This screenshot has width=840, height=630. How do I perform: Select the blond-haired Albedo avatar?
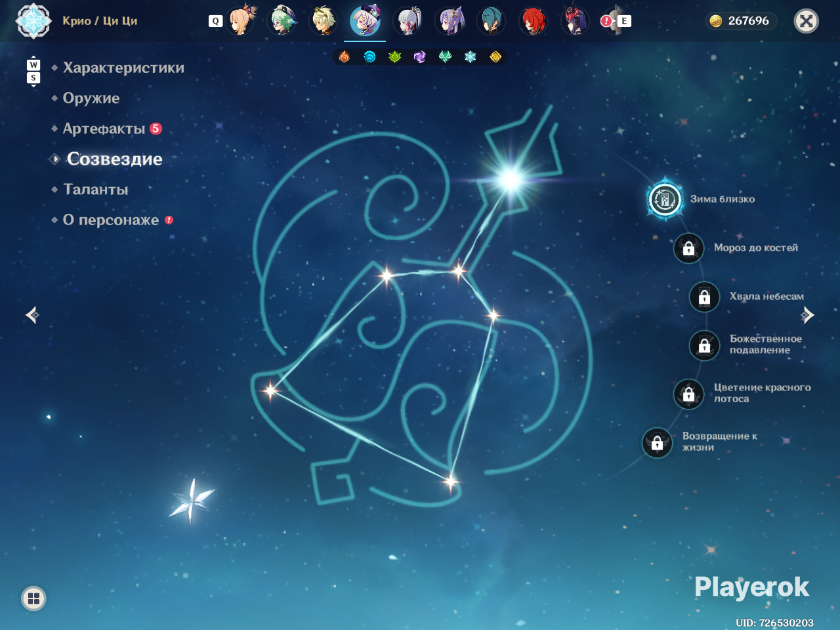pos(324,20)
